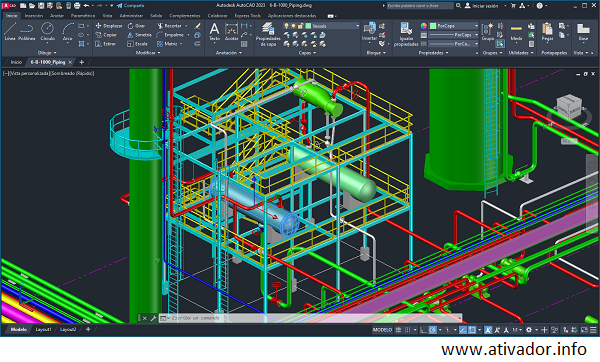600x362 pixels.
Task: Select the Acotar dimension tool
Action: pyautogui.click(x=231, y=31)
